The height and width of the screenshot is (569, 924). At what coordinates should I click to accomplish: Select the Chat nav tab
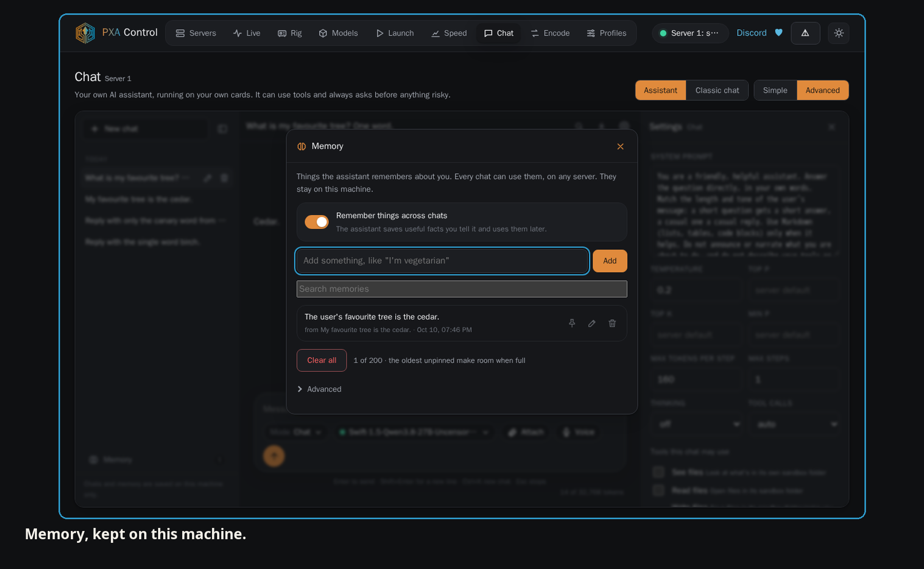coord(498,33)
